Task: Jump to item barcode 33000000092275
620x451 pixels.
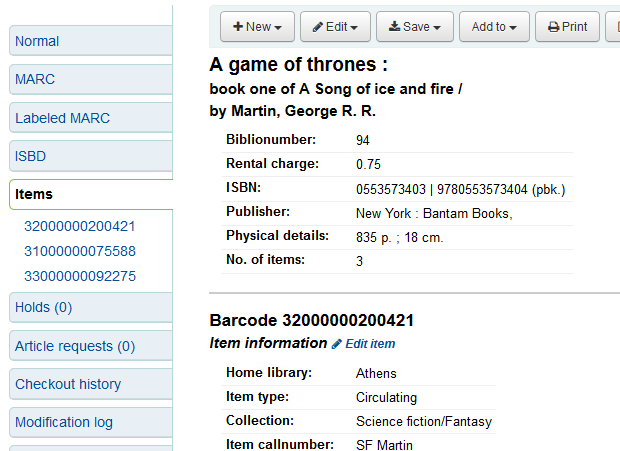Action: point(80,276)
